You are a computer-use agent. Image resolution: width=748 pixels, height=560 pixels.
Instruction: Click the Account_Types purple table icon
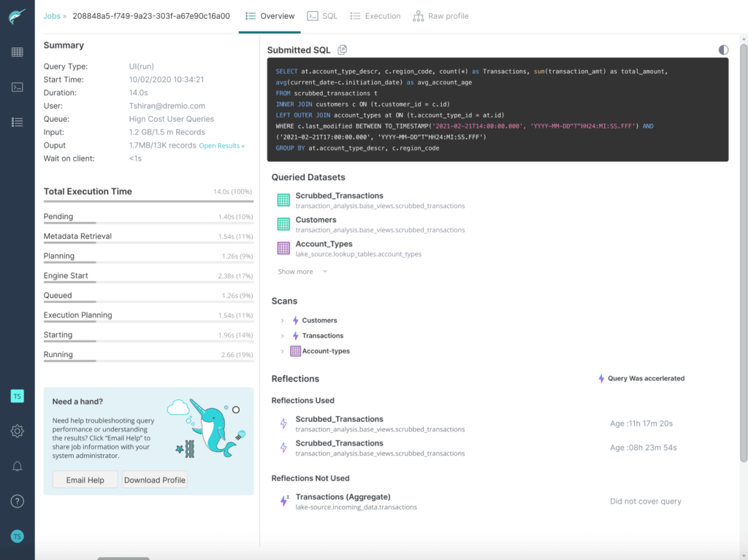pos(283,248)
